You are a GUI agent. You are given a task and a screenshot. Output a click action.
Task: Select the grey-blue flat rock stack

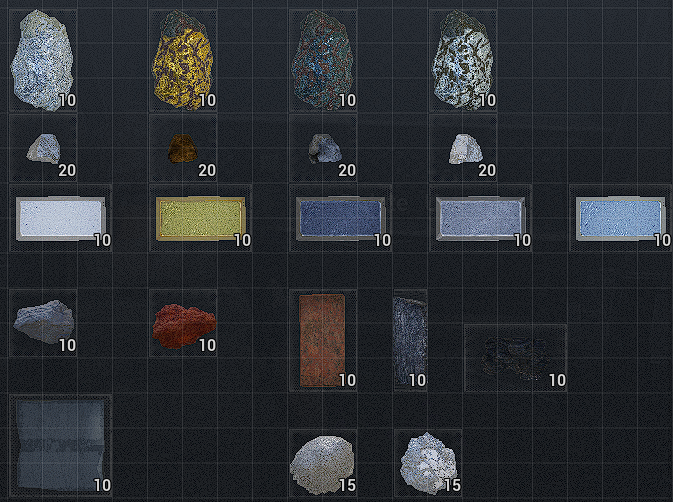click(x=43, y=324)
